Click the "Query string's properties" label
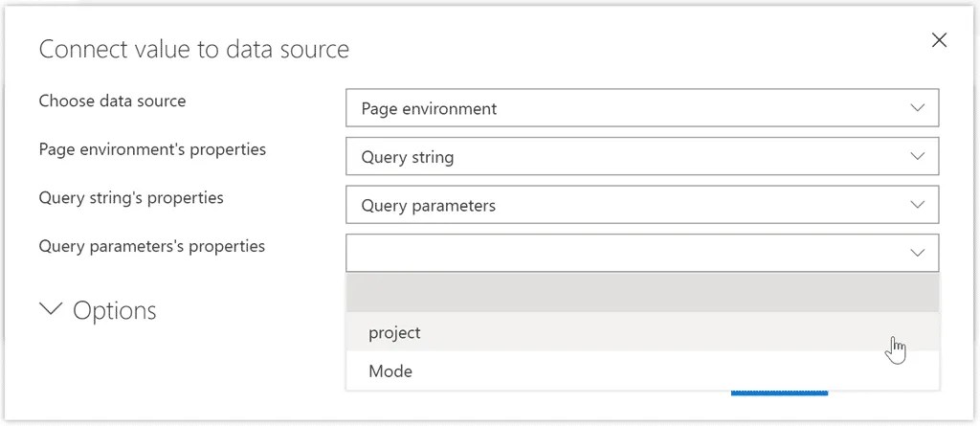This screenshot has height=426, width=980. coord(131,198)
